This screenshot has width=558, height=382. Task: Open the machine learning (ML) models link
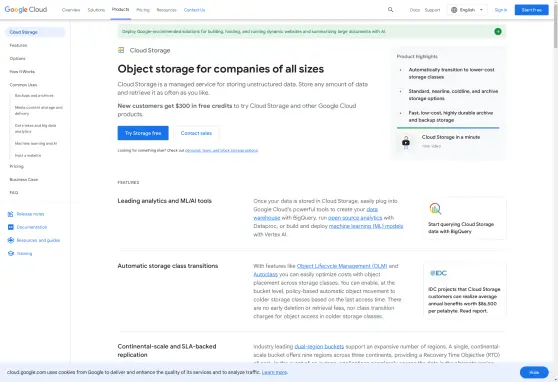tap(366, 226)
